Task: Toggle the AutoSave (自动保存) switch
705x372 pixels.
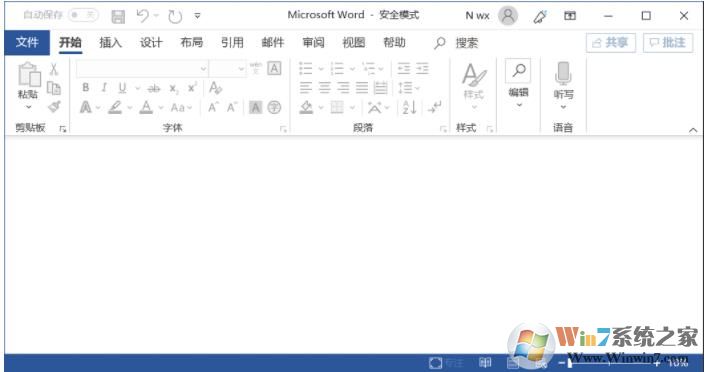Action: [83, 15]
